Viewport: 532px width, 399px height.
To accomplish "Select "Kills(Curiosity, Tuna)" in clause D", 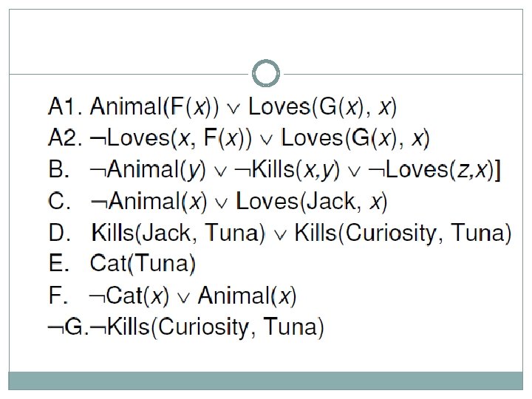I will 403,233.
